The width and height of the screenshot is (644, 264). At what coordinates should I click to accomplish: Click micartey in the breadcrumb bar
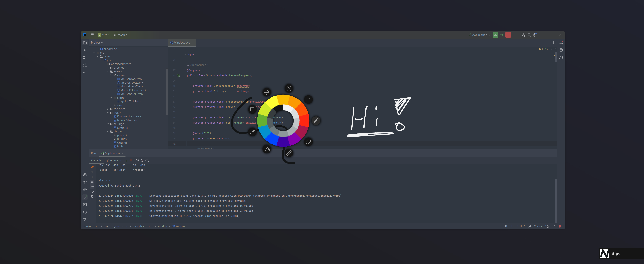point(138,226)
